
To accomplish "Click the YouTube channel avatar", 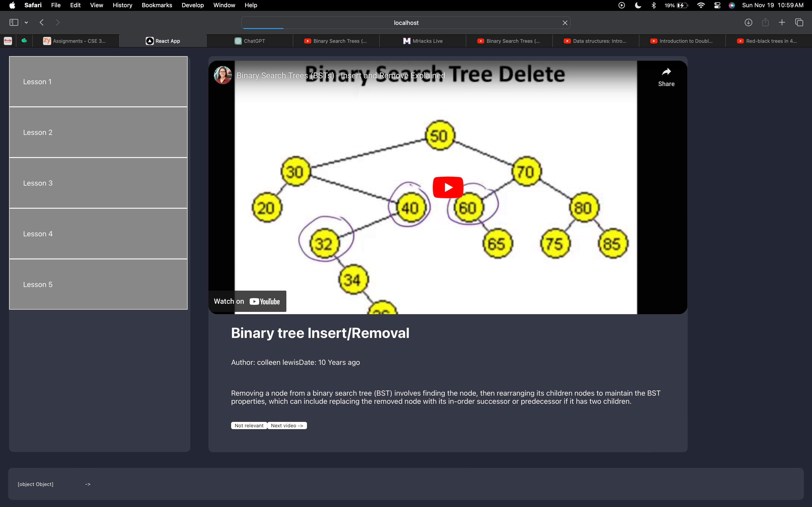I will tap(223, 75).
